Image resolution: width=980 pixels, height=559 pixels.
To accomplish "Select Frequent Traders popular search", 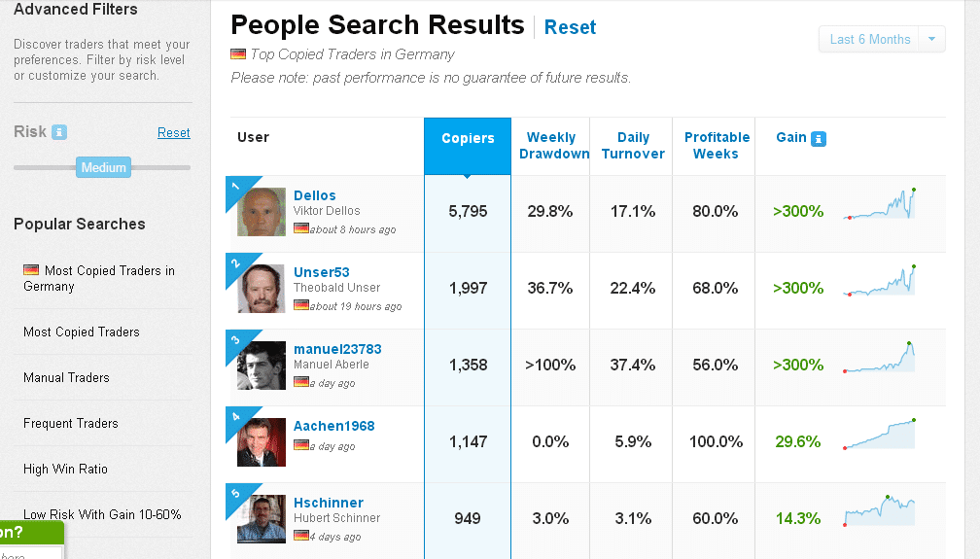I will pos(71,423).
